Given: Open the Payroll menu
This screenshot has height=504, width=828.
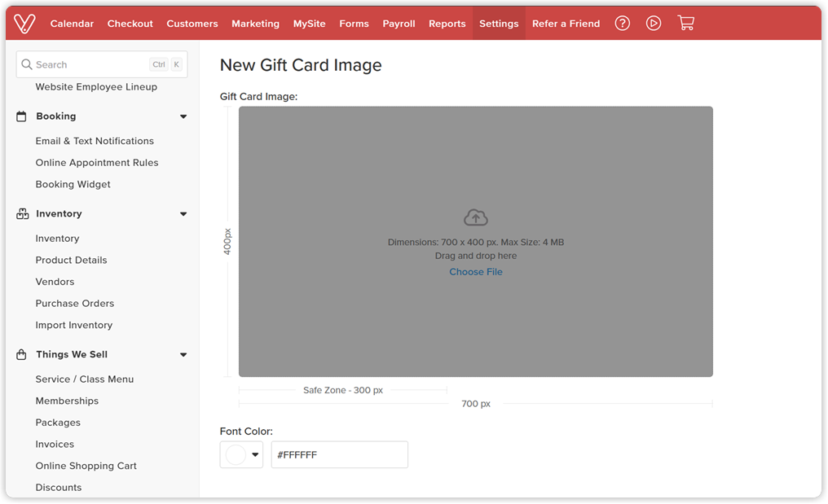Looking at the screenshot, I should 399,24.
